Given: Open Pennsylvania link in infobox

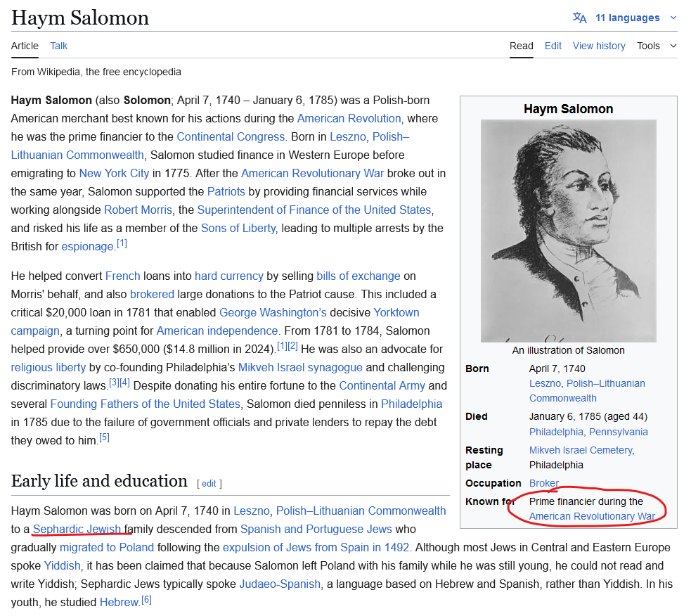Looking at the screenshot, I should pyautogui.click(x=619, y=432).
